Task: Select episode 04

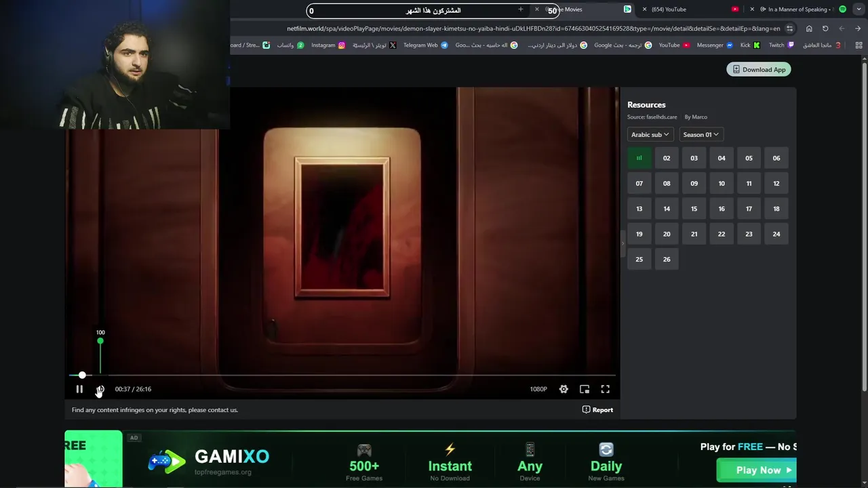Action: click(722, 158)
